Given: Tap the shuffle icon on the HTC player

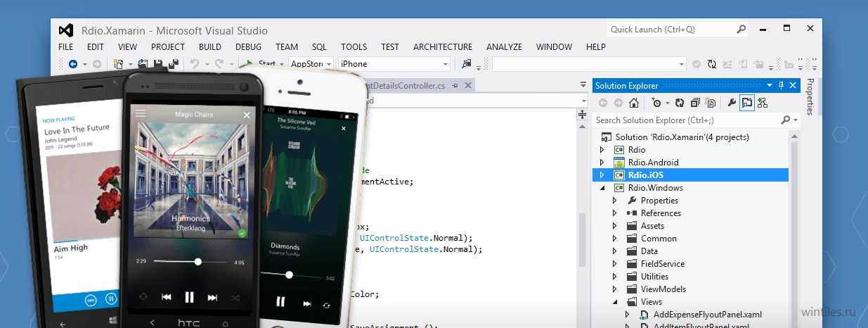Looking at the screenshot, I should (x=235, y=297).
